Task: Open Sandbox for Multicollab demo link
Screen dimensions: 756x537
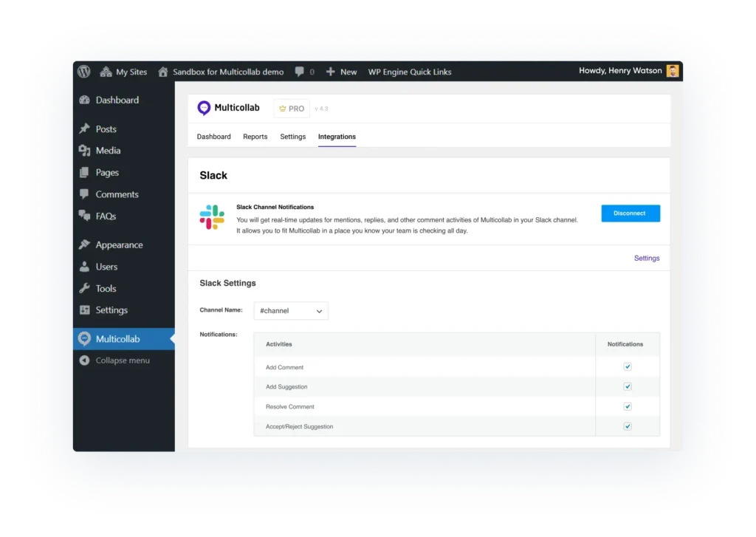Action: [x=228, y=72]
